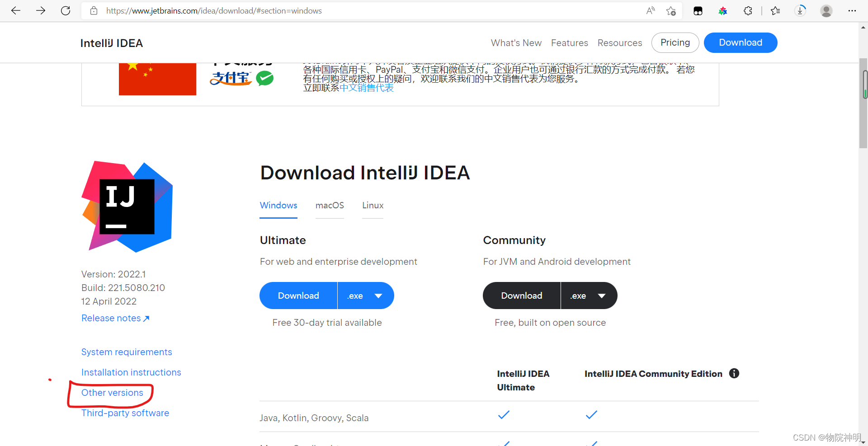Click the China flag image in banner
Image resolution: width=868 pixels, height=446 pixels.
[157, 79]
